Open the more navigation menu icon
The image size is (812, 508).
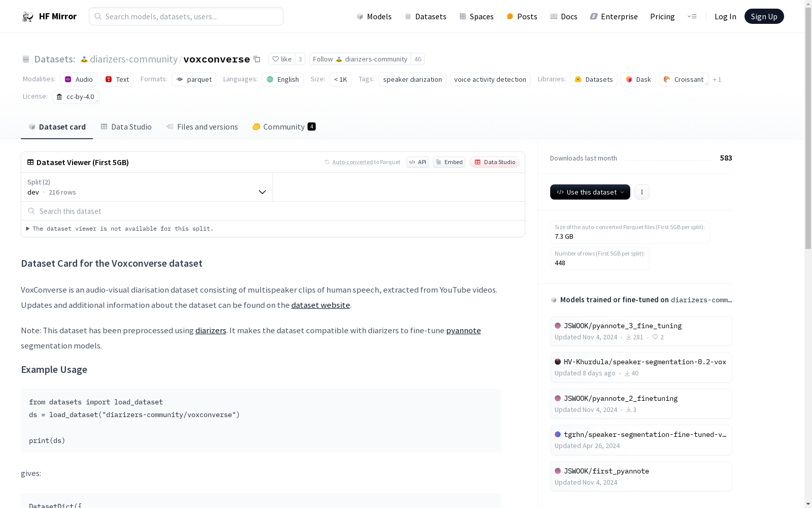point(692,16)
